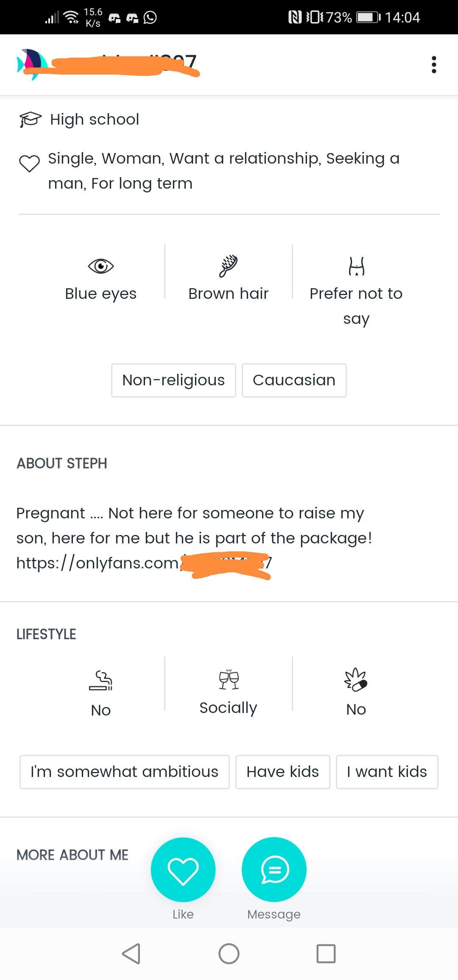Tap the eye icon for eye color
458x980 pixels.
click(101, 266)
